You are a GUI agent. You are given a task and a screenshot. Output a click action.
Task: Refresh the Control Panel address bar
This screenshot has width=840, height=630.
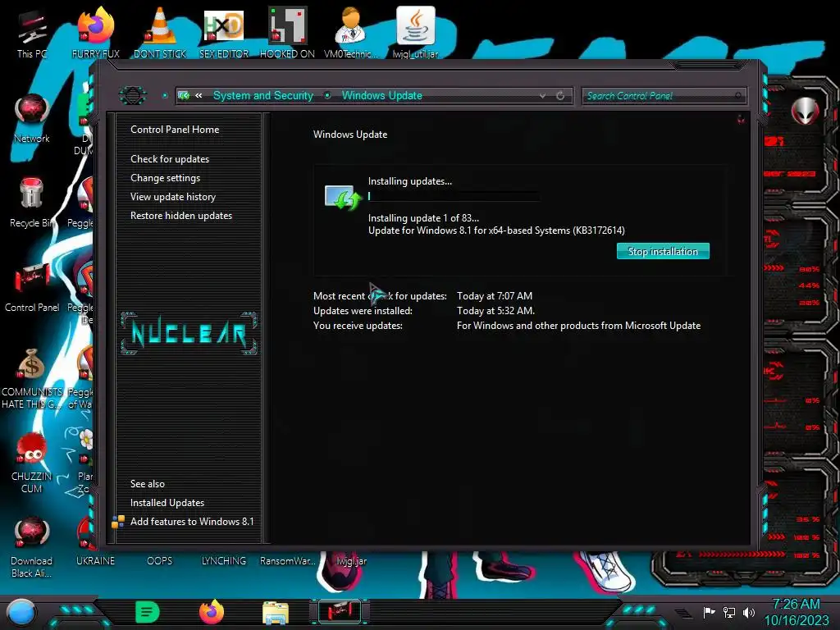(560, 96)
